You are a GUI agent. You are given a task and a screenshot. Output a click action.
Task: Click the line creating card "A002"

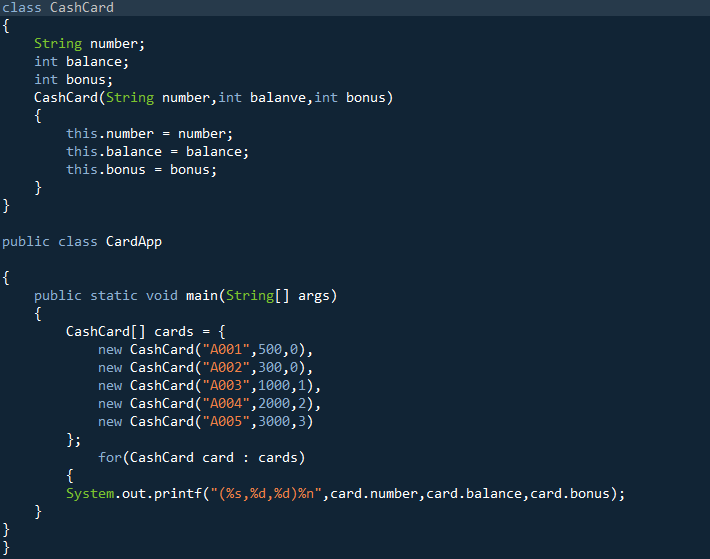(x=206, y=368)
